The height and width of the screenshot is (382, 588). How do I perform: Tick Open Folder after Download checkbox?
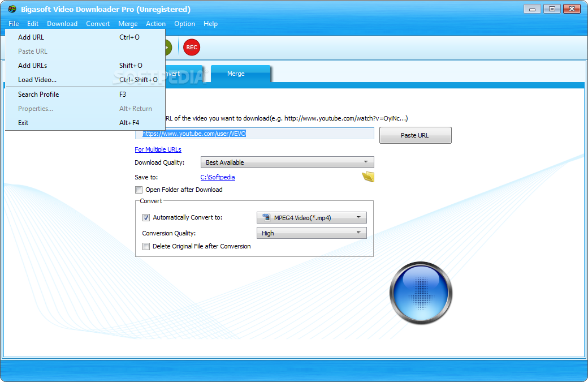[x=139, y=190]
